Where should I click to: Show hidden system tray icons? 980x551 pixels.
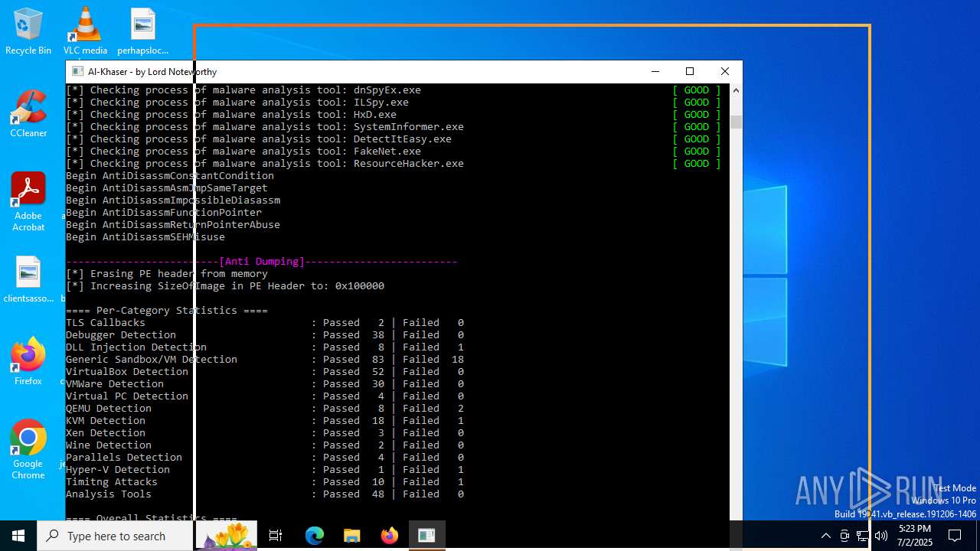(825, 536)
